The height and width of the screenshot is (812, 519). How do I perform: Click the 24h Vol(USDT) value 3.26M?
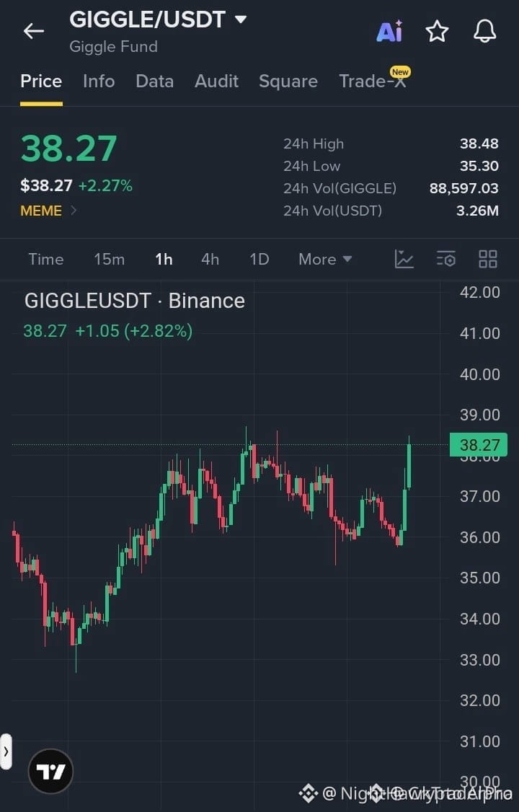click(477, 211)
